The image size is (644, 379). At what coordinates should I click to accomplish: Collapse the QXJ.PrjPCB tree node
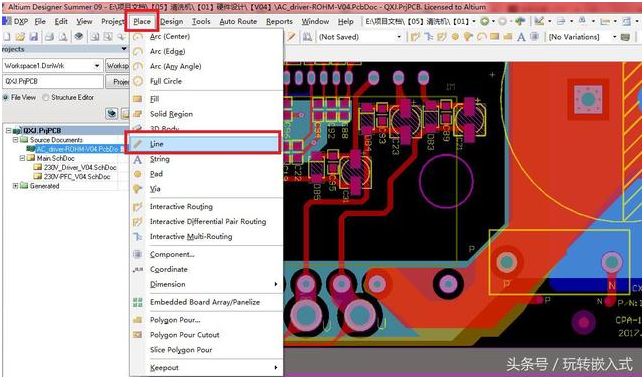(8, 131)
